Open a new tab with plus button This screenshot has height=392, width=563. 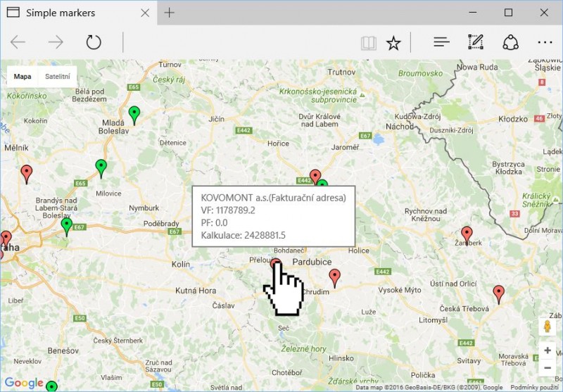(170, 13)
